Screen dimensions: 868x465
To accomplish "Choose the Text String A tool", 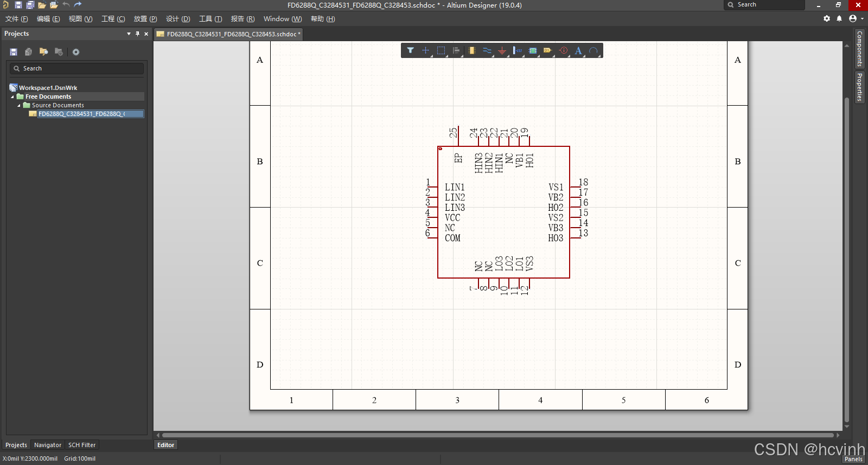I will tap(578, 50).
